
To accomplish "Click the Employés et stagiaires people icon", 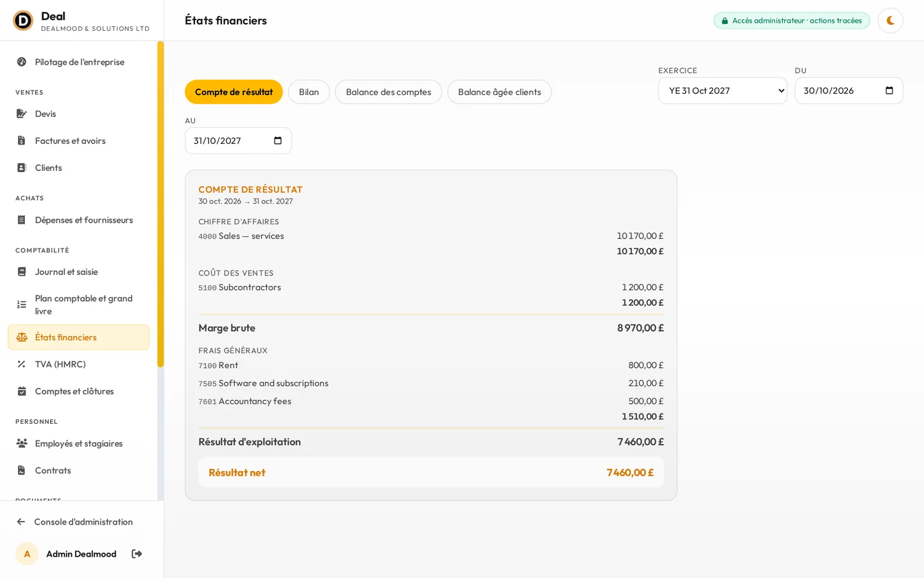I will pyautogui.click(x=22, y=443).
